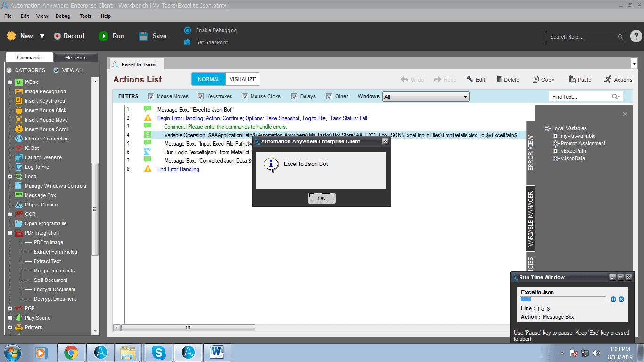Expand the If/Else command group

(10, 82)
